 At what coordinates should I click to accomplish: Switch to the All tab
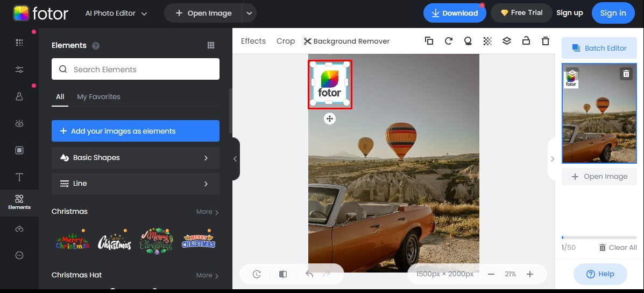click(x=60, y=97)
